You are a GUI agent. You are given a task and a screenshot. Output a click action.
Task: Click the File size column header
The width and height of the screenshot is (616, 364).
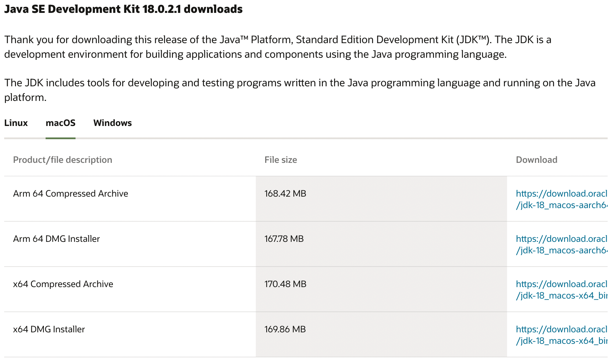point(281,160)
